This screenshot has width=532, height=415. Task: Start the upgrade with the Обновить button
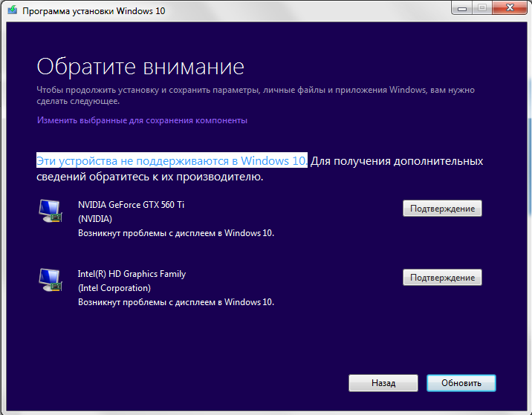tap(461, 383)
